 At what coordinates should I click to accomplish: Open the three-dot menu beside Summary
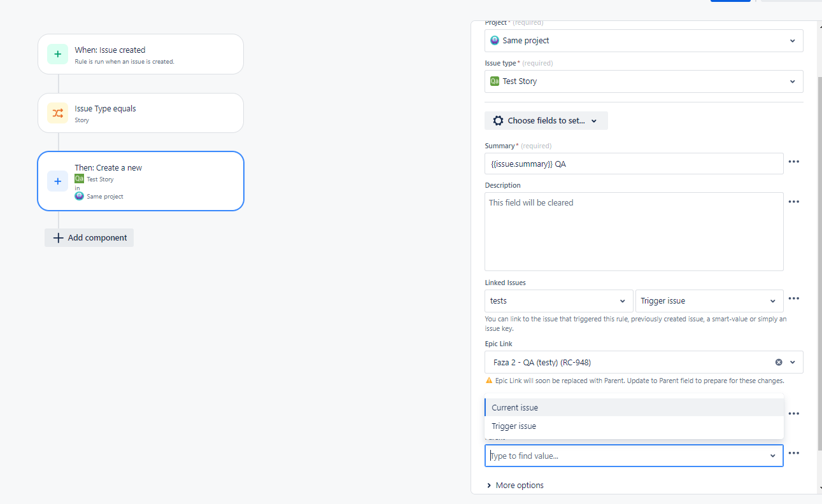click(793, 162)
